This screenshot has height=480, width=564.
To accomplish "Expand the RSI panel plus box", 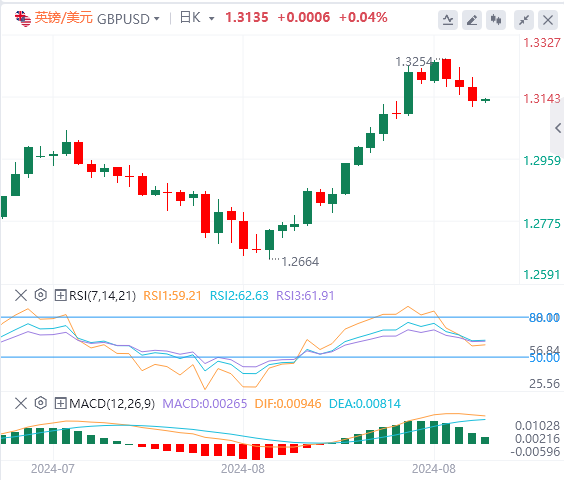I will (60, 296).
